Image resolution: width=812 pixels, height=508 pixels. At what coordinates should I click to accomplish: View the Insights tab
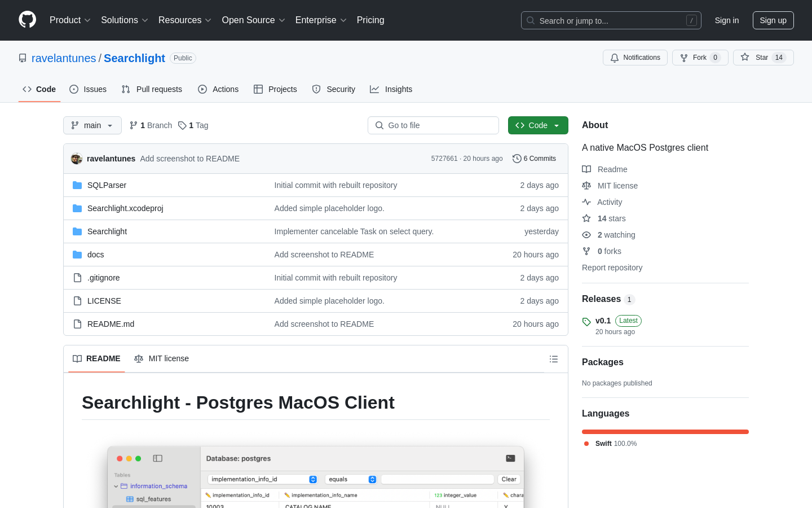pos(391,89)
